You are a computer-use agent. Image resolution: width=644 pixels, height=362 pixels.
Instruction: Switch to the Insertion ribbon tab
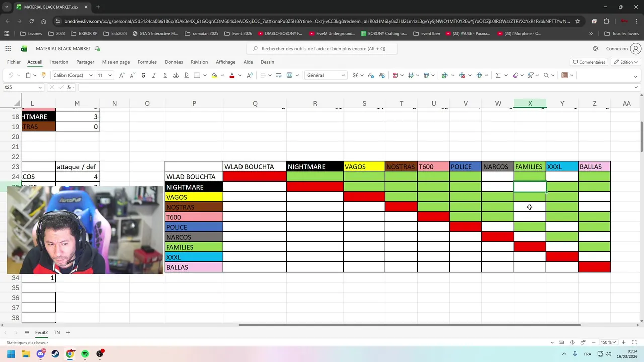point(59,62)
